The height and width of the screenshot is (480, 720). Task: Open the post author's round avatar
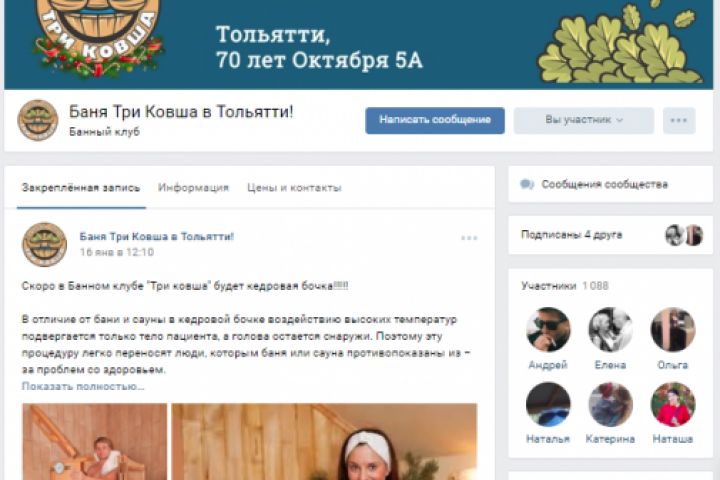[44, 244]
